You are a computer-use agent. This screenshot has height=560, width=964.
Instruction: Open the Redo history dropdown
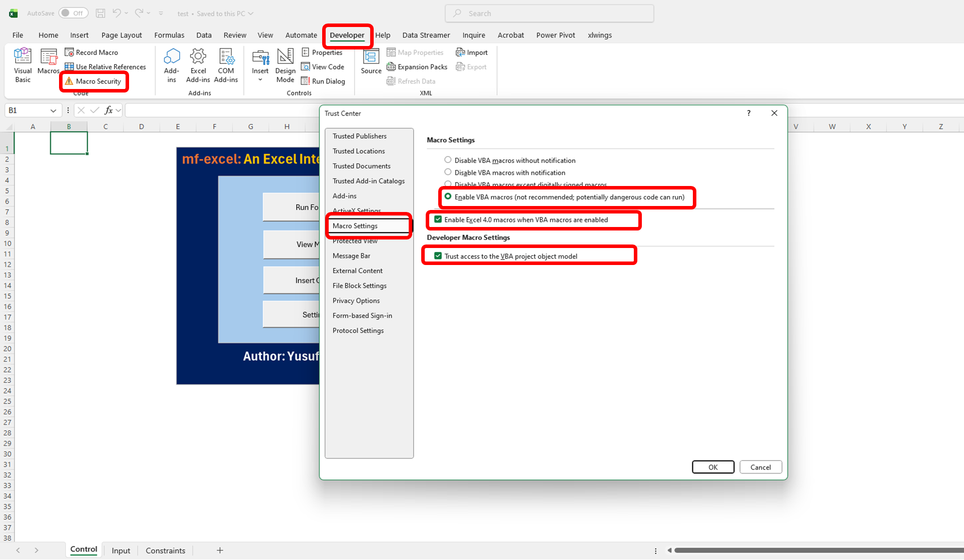[149, 13]
